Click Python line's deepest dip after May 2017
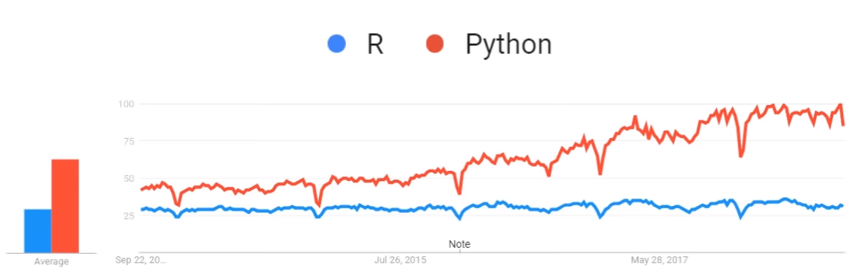 pyautogui.click(x=741, y=156)
